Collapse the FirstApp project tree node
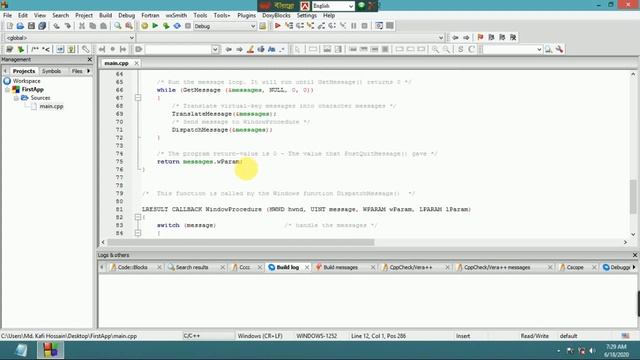This screenshot has height=360, width=640. click(7, 89)
